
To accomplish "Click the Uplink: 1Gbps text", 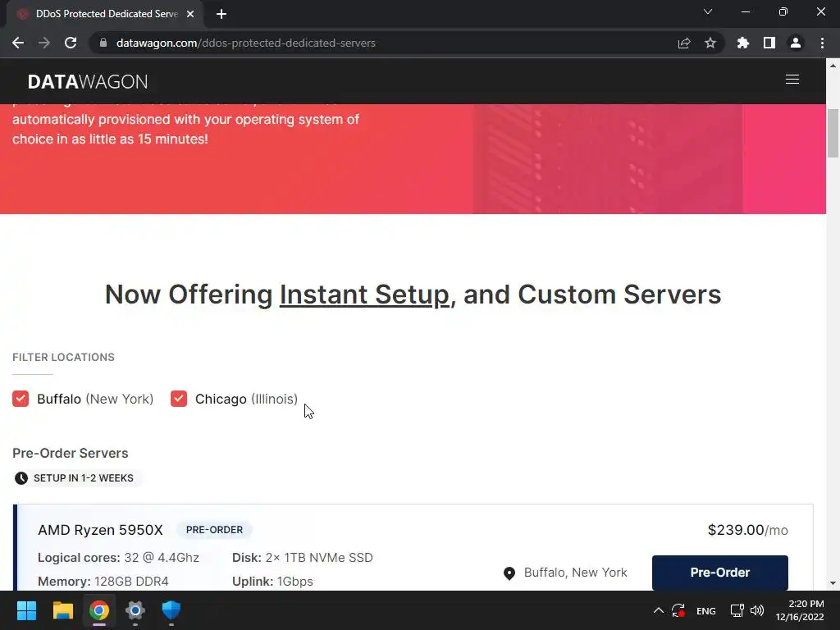I will (x=272, y=582).
